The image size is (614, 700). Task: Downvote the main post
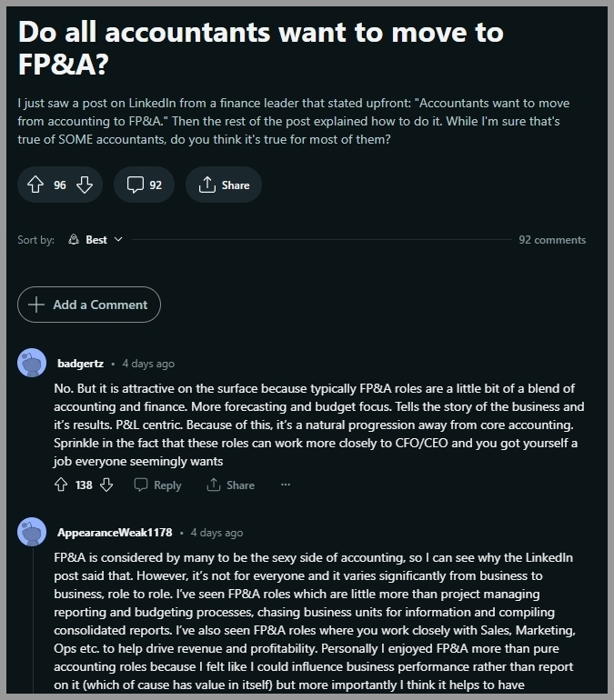(85, 185)
